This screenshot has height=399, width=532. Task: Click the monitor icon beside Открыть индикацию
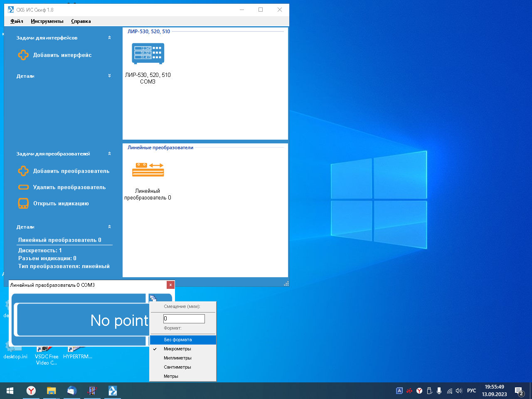tap(23, 203)
